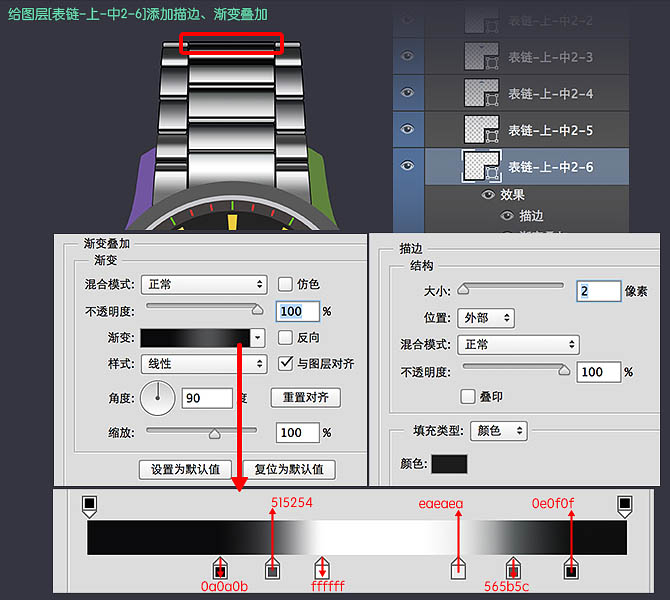Click the 描边 effect row label

point(531,216)
